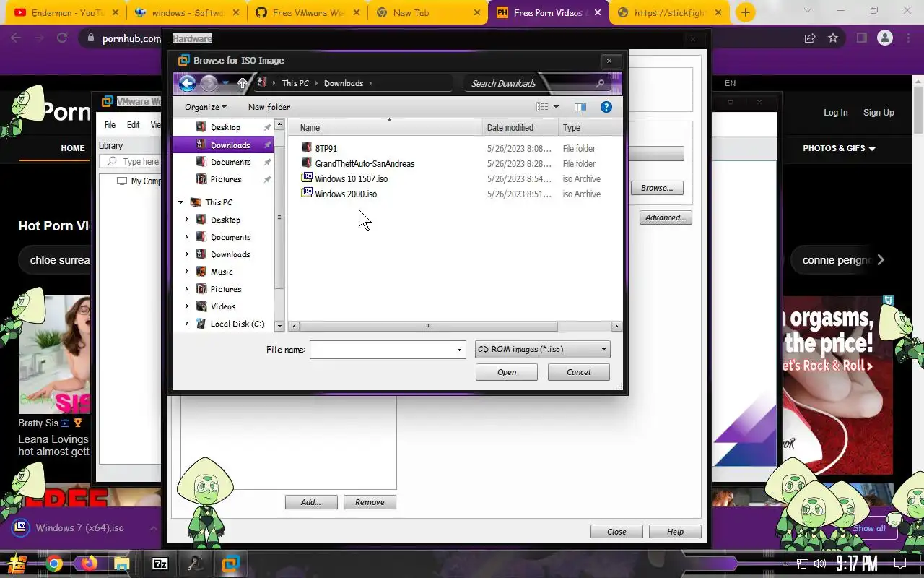
Task: Select the Windows 2000.iso file icon
Action: 307,194
